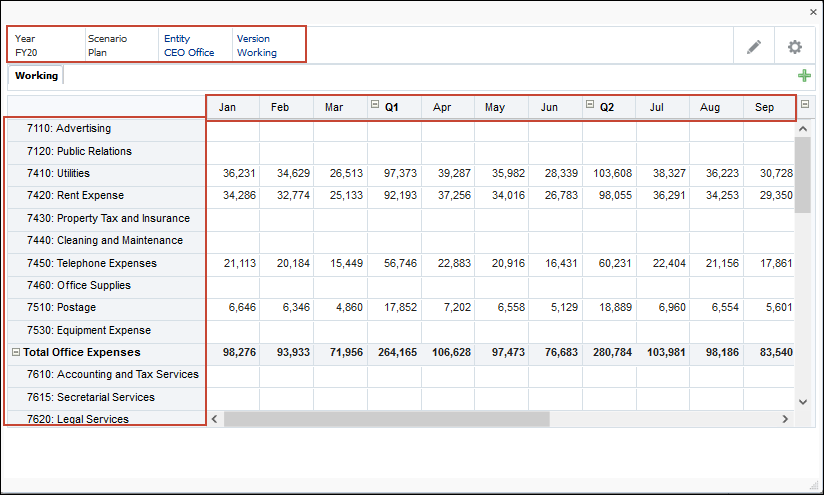824x495 pixels.
Task: Select the 7120: Public Relations row
Action: click(106, 151)
